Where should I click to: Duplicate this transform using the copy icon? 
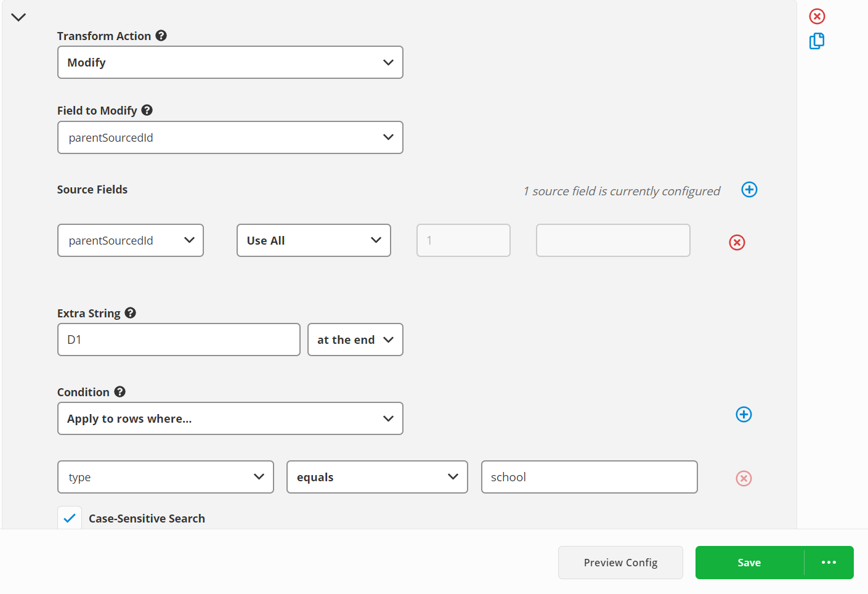tap(816, 41)
